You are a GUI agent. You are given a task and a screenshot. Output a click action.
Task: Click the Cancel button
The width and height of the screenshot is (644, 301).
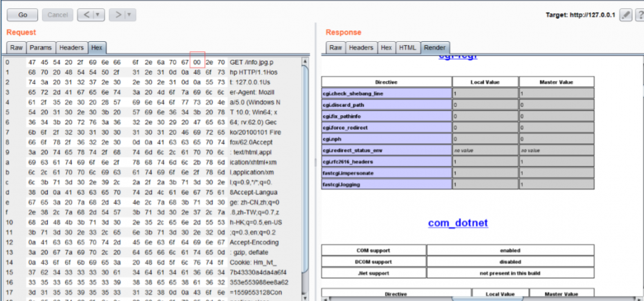tap(57, 15)
